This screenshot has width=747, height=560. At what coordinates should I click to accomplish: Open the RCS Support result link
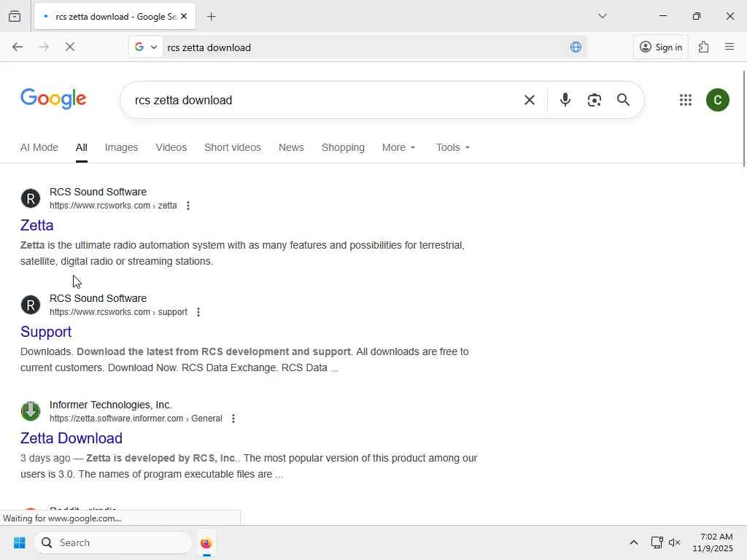(46, 332)
